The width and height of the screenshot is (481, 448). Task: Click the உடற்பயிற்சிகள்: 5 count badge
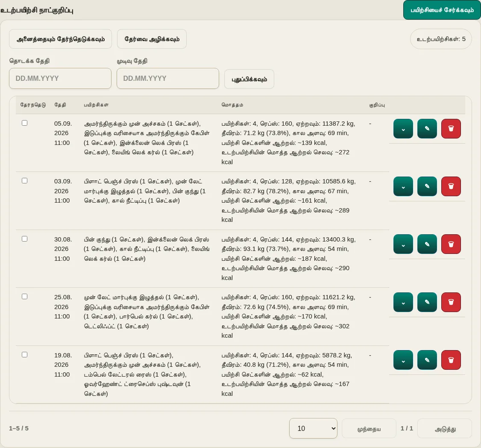coord(441,39)
